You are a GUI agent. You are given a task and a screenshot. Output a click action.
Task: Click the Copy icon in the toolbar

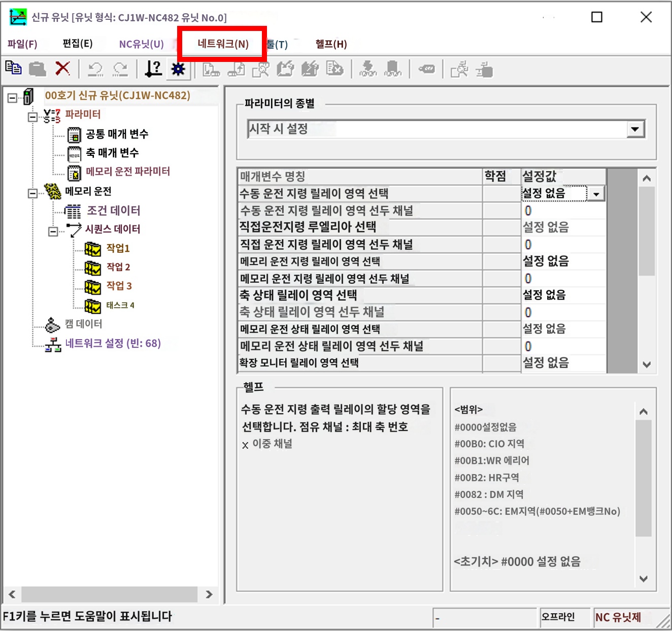[x=13, y=68]
